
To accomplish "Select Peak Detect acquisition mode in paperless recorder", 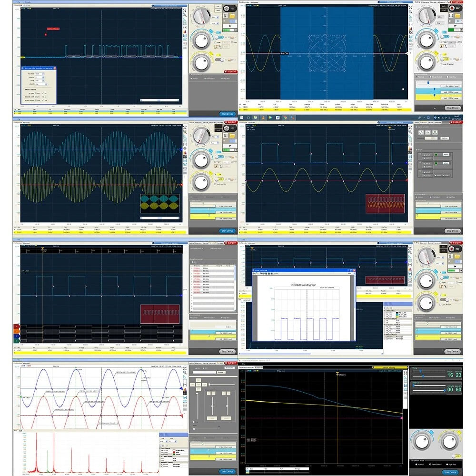I will [436, 464].
